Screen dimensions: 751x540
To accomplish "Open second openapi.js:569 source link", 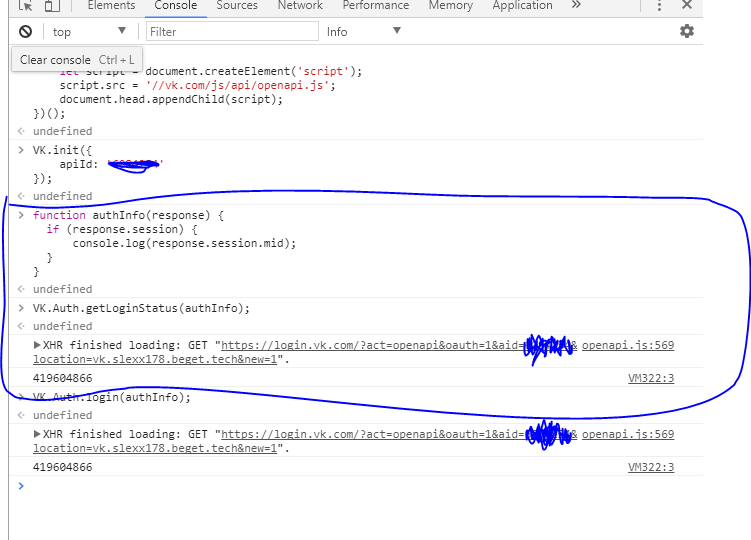I will click(x=628, y=434).
